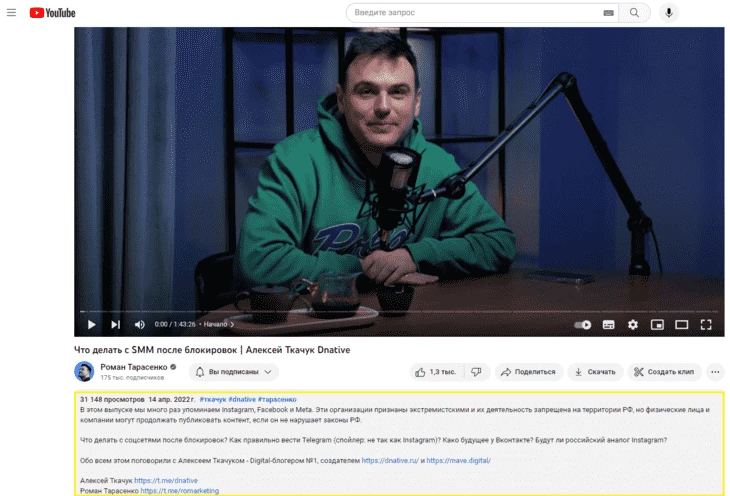Open the #тарасенко hashtag
Image resolution: width=730 pixels, height=496 pixels.
tap(277, 399)
